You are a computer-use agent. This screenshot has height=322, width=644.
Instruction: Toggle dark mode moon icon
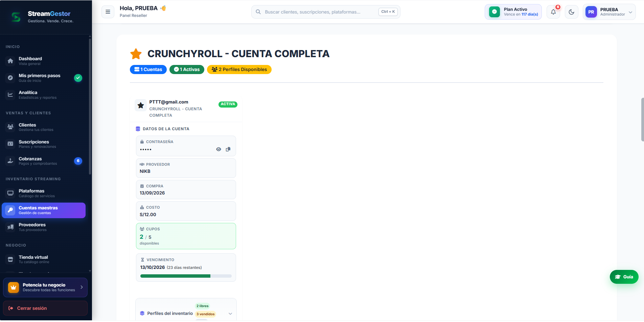(x=572, y=12)
